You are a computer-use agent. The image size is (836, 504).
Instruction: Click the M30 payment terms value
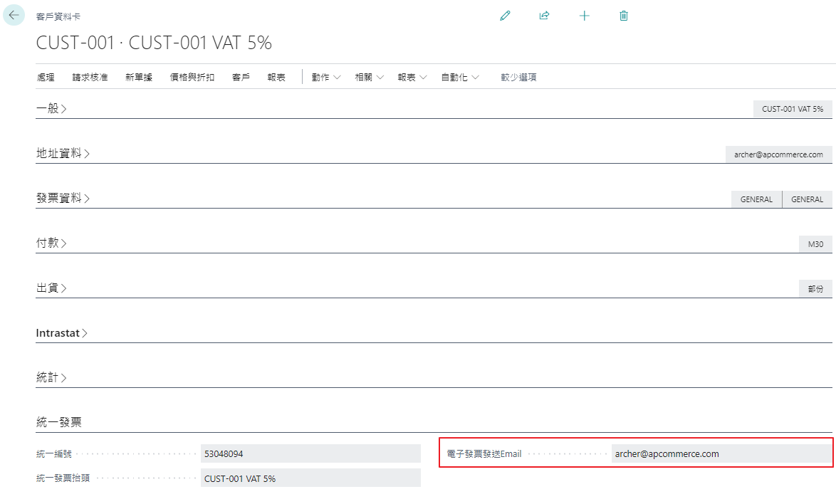[x=815, y=244]
